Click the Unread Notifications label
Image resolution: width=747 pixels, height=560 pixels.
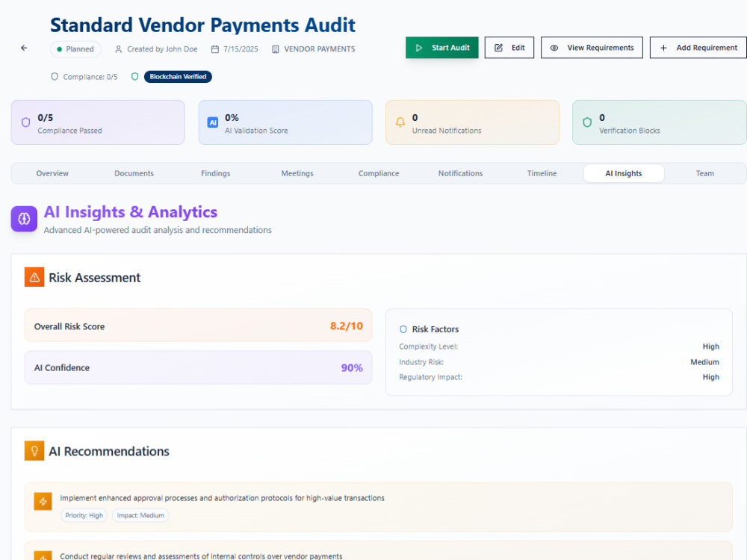coord(447,131)
